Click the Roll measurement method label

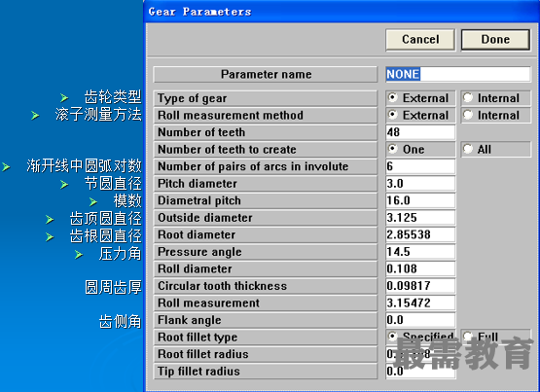(x=266, y=116)
